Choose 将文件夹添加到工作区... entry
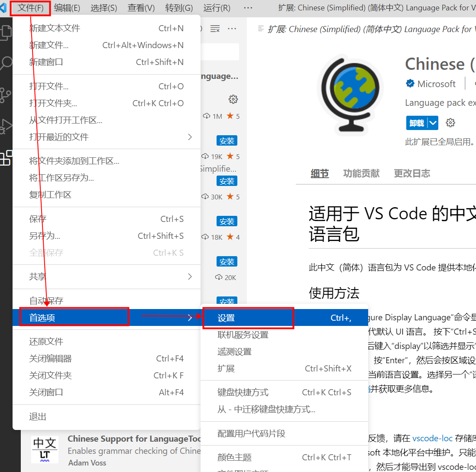476x472 pixels. pyautogui.click(x=106, y=161)
